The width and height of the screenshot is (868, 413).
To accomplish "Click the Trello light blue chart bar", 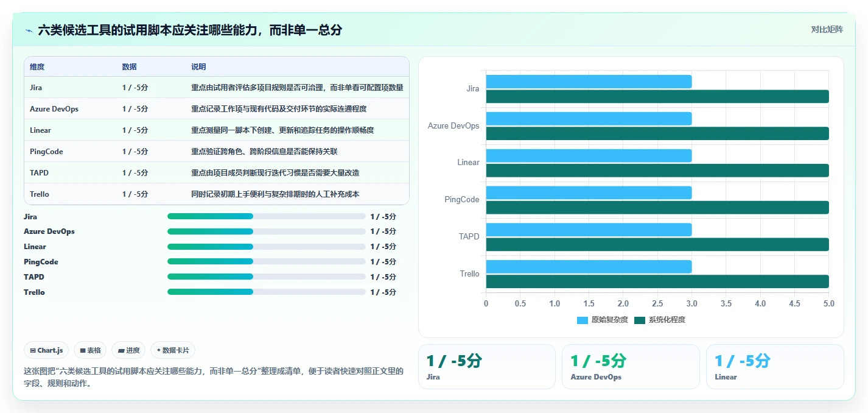I will click(x=589, y=267).
